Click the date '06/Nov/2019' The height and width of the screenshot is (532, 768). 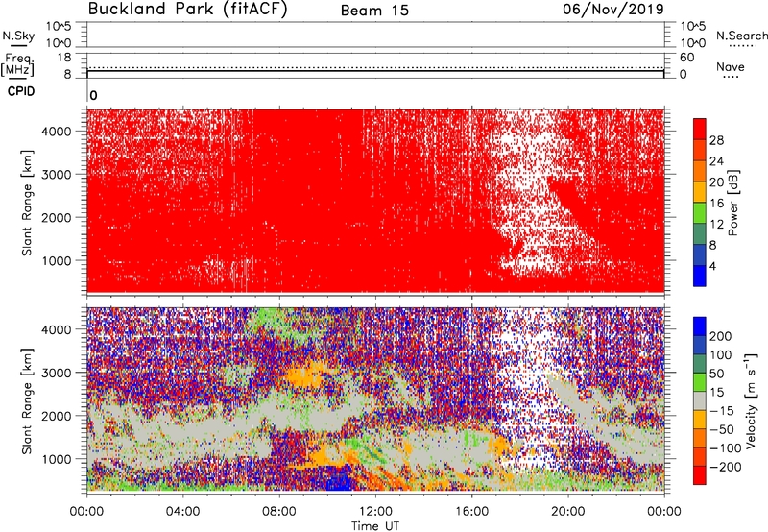[613, 9]
